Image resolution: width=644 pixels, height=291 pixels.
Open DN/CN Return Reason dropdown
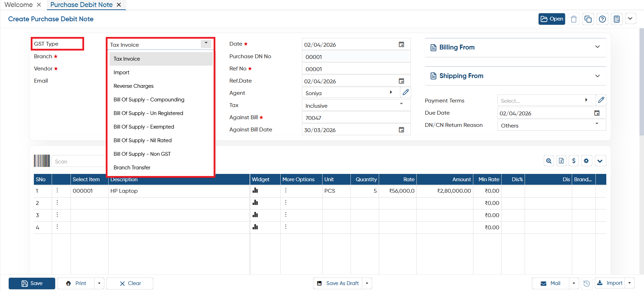pos(552,125)
